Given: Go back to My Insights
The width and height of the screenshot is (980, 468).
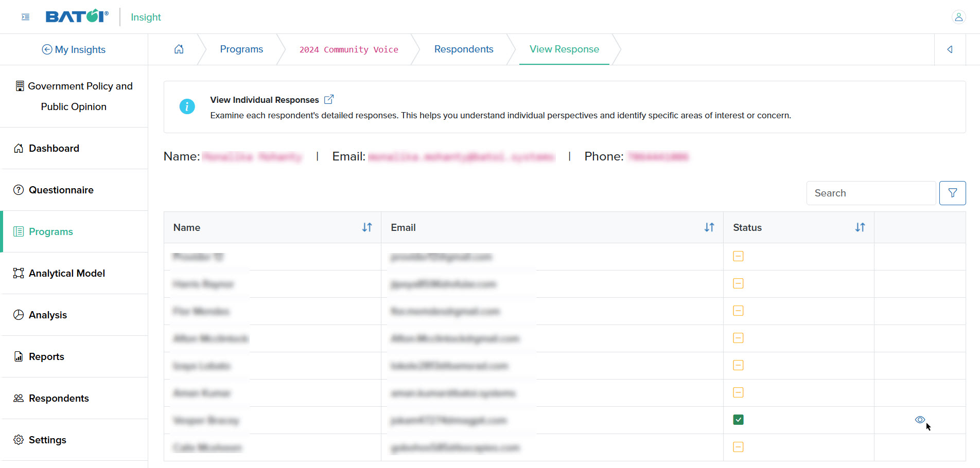Looking at the screenshot, I should click(74, 49).
